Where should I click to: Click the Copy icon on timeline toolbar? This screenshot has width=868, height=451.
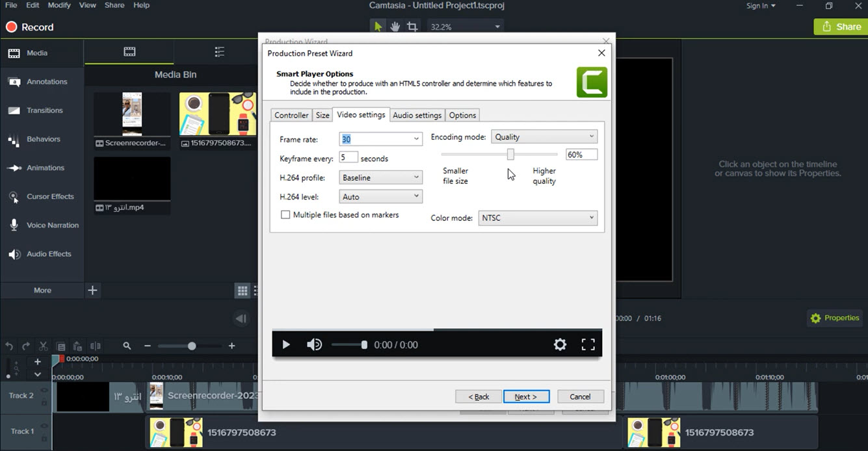tap(60, 346)
